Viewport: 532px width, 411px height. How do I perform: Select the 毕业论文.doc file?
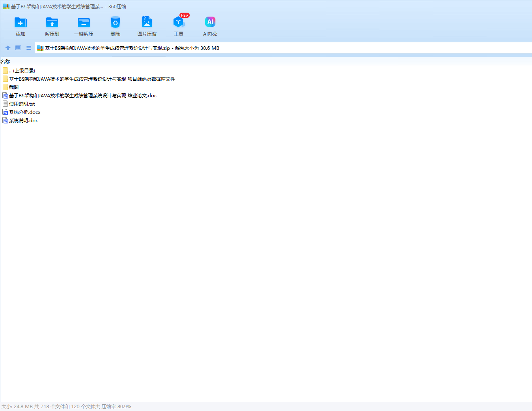point(79,95)
